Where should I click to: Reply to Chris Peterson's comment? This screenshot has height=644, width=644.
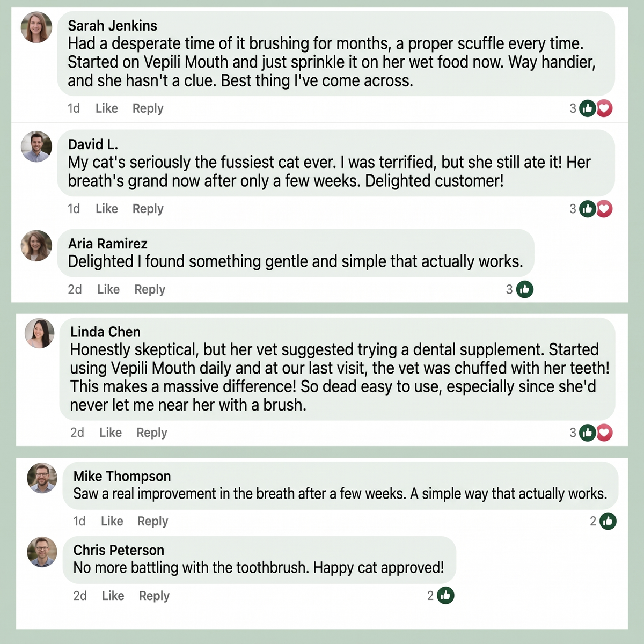point(154,596)
